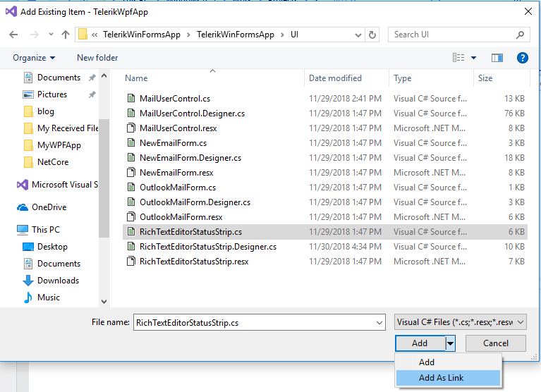Open Documents quick access folder

point(59,78)
